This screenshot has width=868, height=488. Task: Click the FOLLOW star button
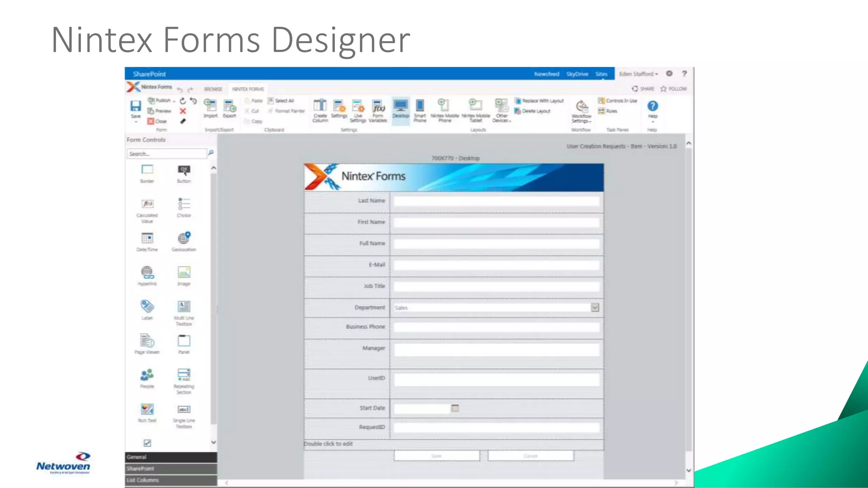point(673,89)
